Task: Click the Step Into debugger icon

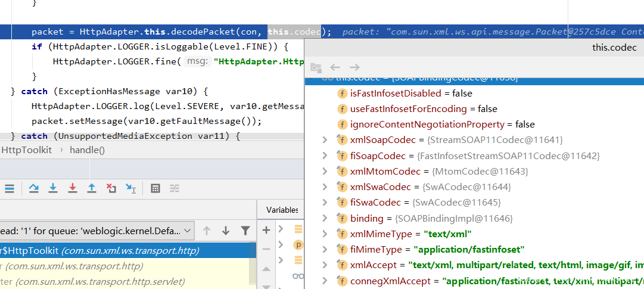Action: point(53,188)
